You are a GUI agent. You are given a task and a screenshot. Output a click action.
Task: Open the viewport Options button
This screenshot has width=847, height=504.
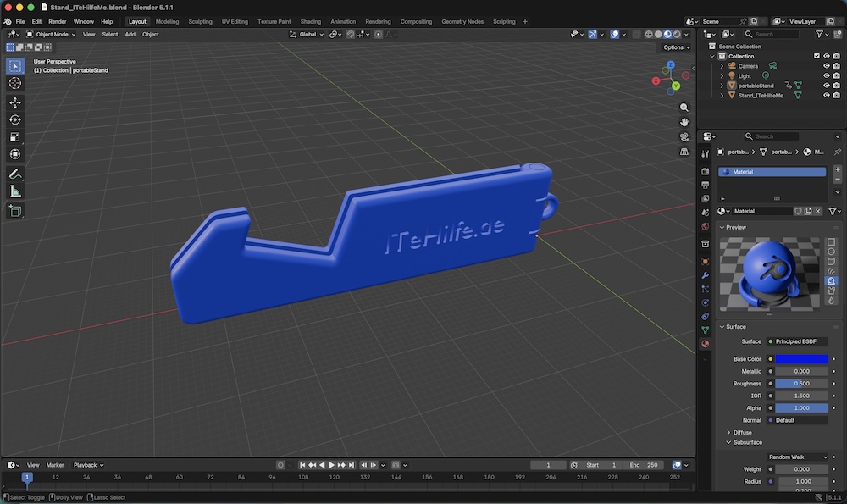[x=677, y=47]
